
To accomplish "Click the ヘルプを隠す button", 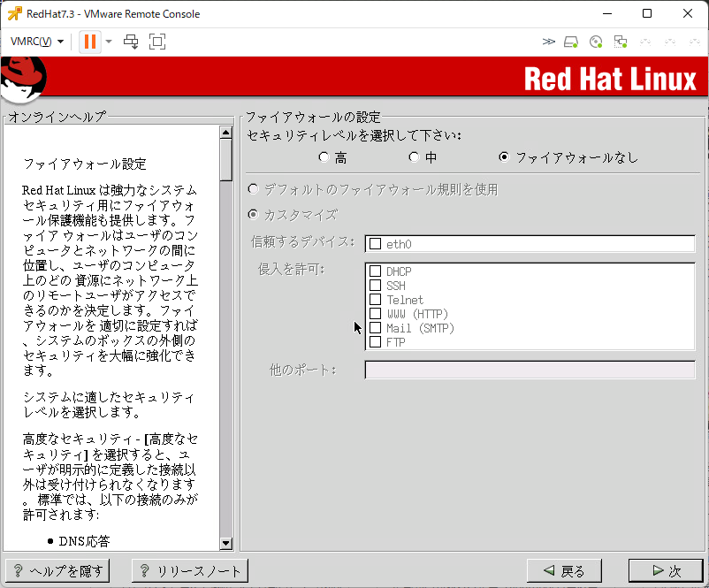I will tap(57, 571).
